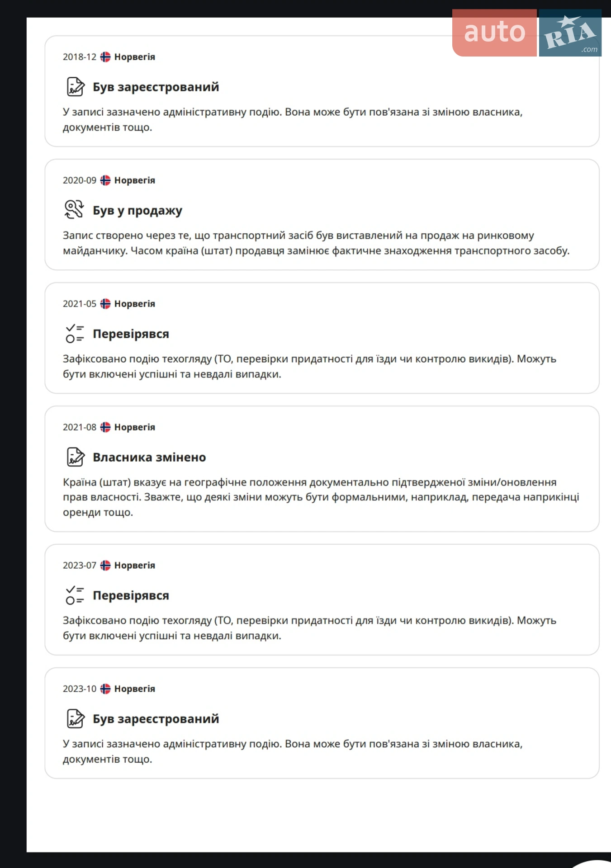
Task: Click the checklist icon in the 2023-07 'Перевірявся' entry
Action: tap(75, 595)
